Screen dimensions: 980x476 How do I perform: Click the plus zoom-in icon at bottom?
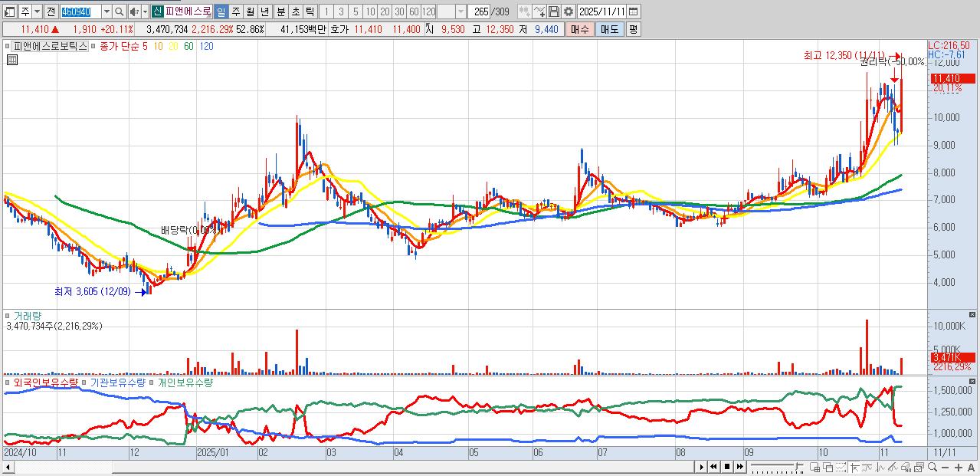pos(958,468)
